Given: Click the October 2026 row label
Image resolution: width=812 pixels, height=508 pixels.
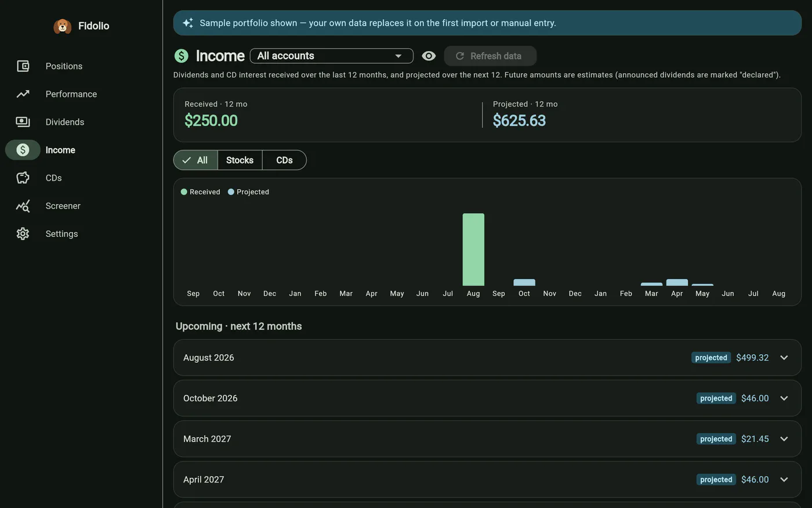Looking at the screenshot, I should click(x=211, y=398).
